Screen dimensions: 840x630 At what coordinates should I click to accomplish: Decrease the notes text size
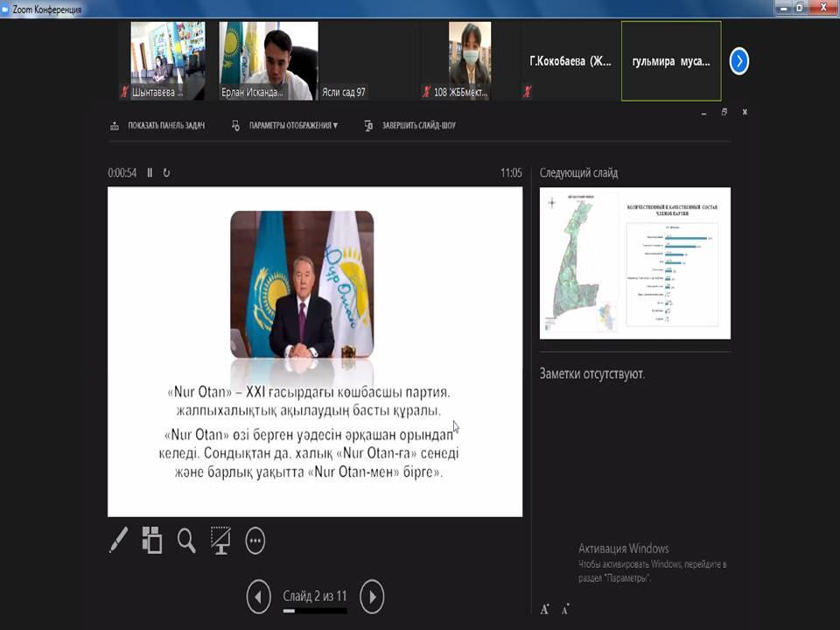coord(565,609)
